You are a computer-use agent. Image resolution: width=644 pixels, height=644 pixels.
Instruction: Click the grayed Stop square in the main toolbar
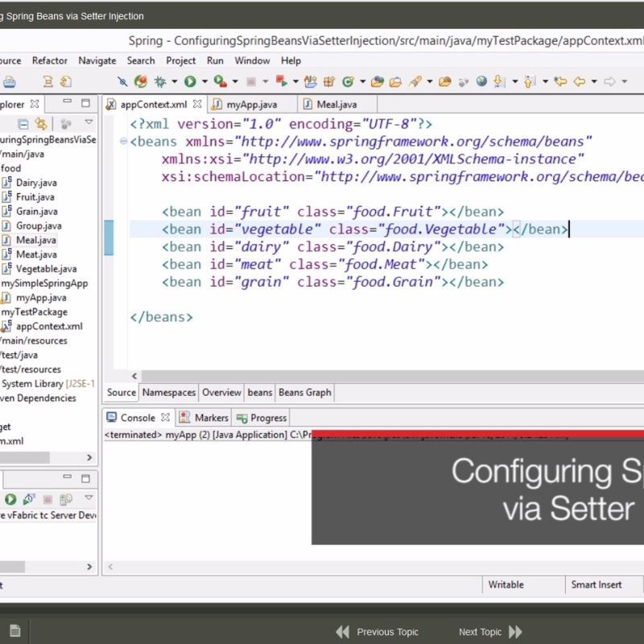[x=251, y=81]
